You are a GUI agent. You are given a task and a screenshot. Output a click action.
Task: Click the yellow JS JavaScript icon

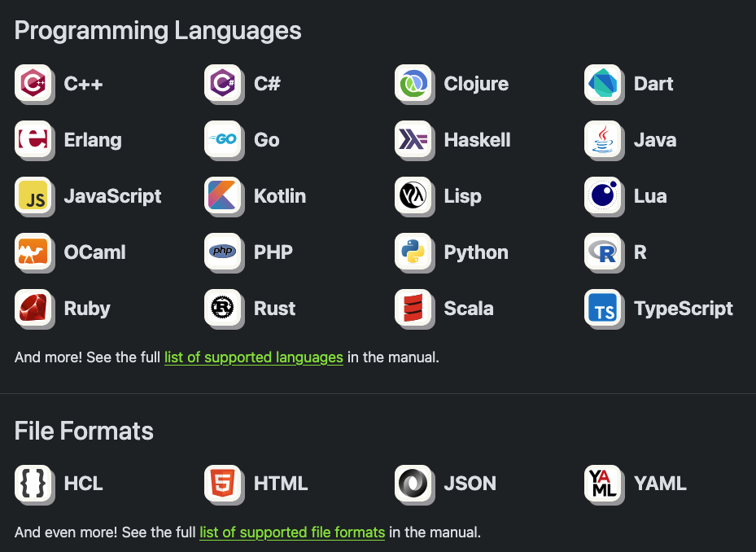pos(33,195)
